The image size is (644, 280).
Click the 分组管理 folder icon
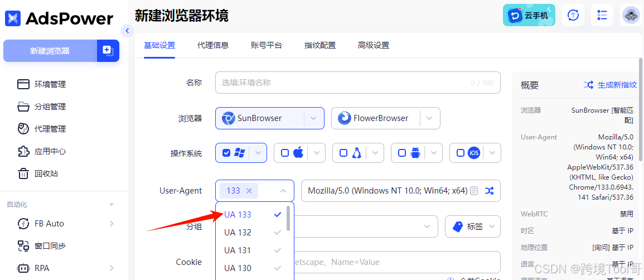click(x=23, y=107)
